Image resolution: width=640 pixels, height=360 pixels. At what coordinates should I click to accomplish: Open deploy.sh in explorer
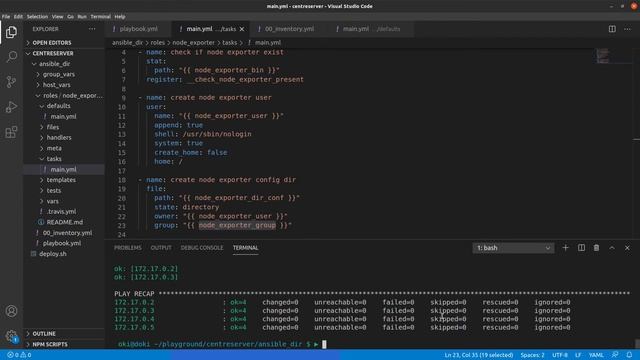(x=53, y=254)
